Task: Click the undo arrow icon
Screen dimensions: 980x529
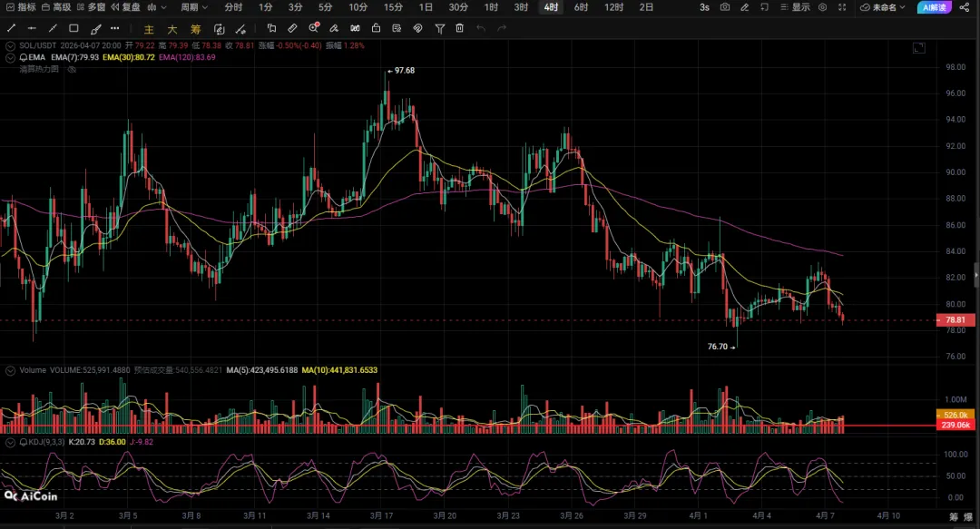Action: click(481, 28)
